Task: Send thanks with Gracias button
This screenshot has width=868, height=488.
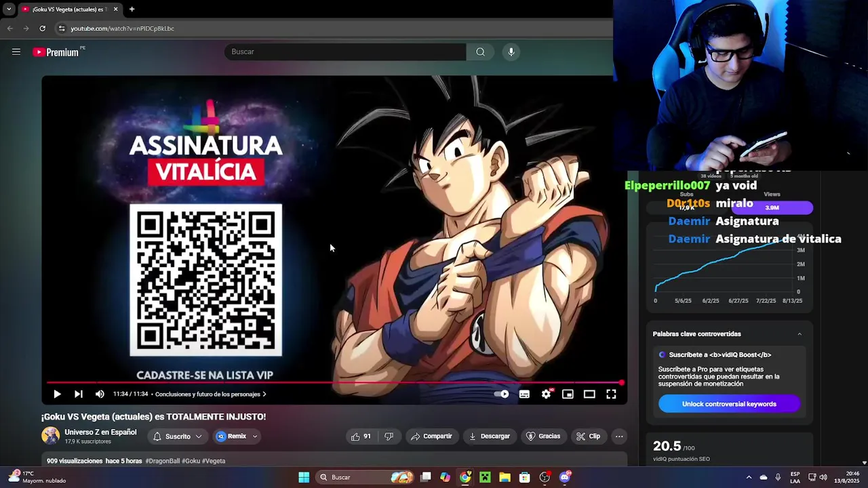Action: tap(543, 436)
